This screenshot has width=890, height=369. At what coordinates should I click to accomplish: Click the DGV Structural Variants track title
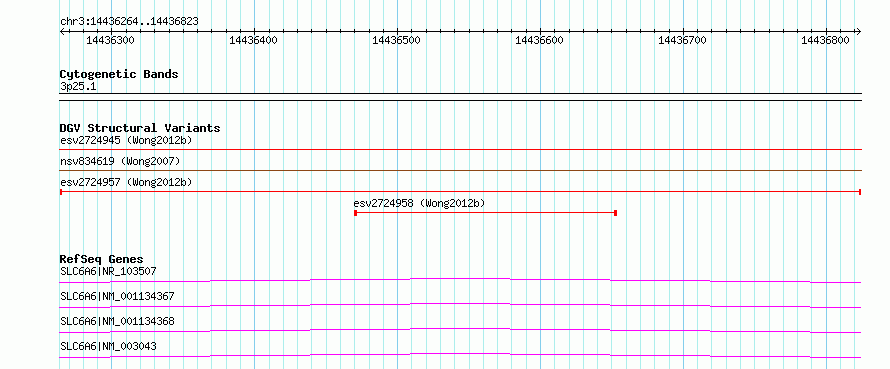point(140,128)
